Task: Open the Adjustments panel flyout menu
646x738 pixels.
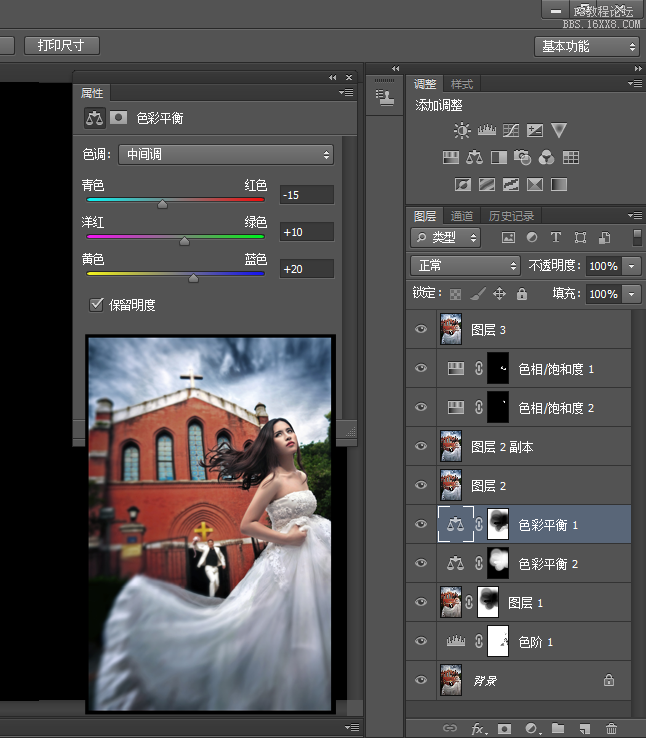Action: coord(635,84)
